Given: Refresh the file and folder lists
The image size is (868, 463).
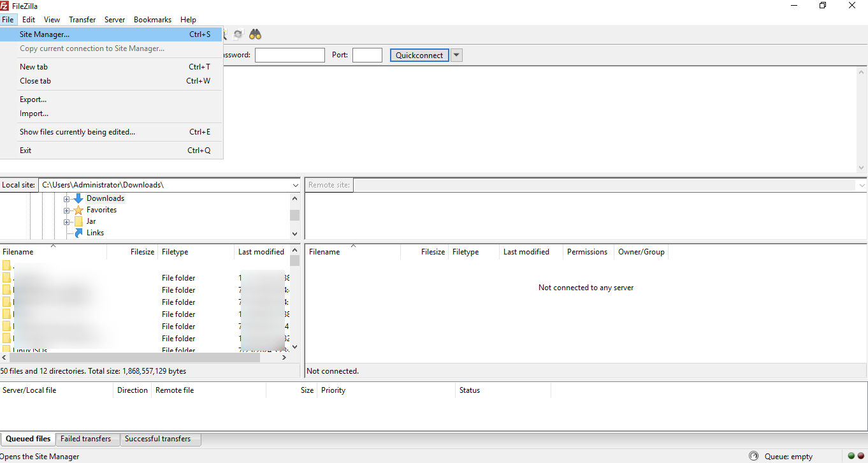Looking at the screenshot, I should point(238,34).
